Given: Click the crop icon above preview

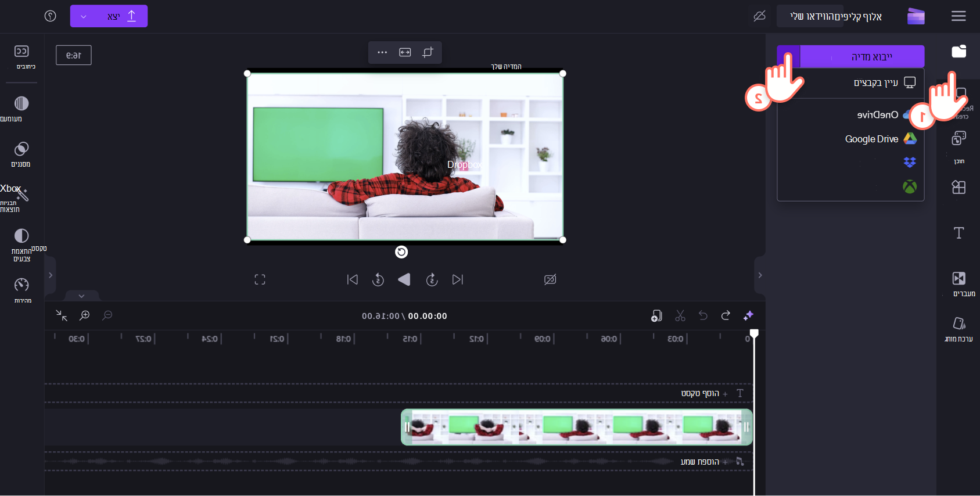Looking at the screenshot, I should tap(428, 52).
